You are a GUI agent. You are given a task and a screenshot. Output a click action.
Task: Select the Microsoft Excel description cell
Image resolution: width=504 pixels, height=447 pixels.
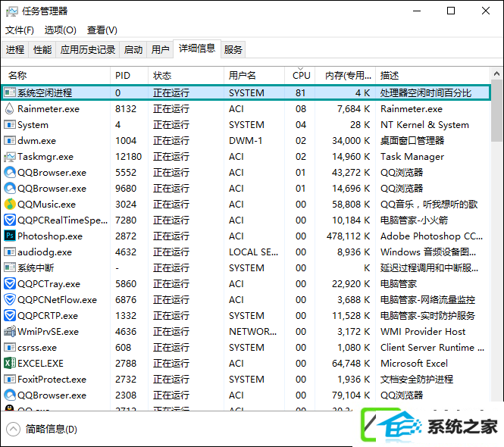(x=414, y=363)
